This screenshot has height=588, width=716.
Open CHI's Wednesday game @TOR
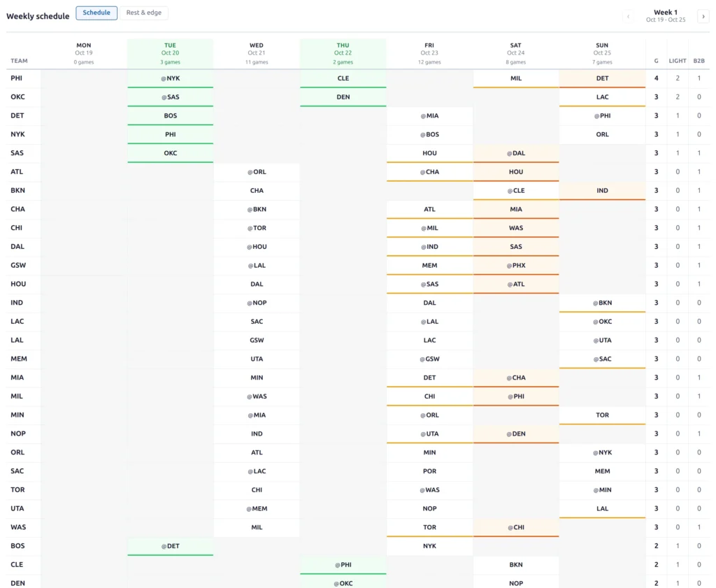point(257,228)
